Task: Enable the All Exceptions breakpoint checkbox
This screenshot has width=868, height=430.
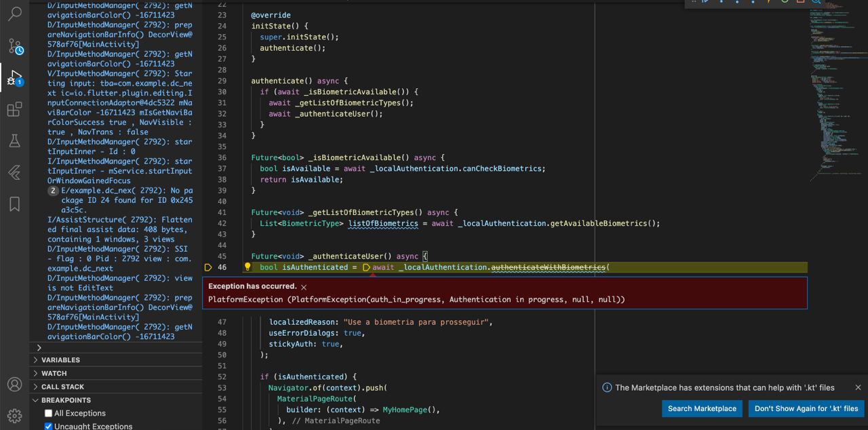Action: click(x=48, y=413)
